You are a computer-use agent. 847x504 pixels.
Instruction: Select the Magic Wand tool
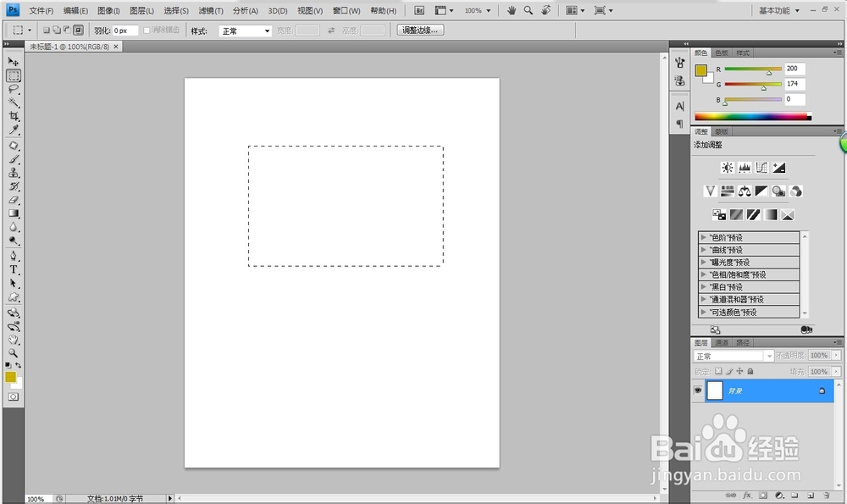coord(14,102)
